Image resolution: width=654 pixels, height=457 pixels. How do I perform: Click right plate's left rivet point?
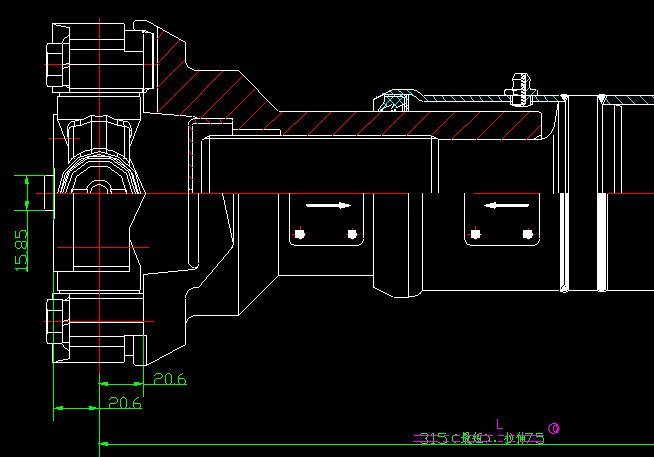pos(476,234)
